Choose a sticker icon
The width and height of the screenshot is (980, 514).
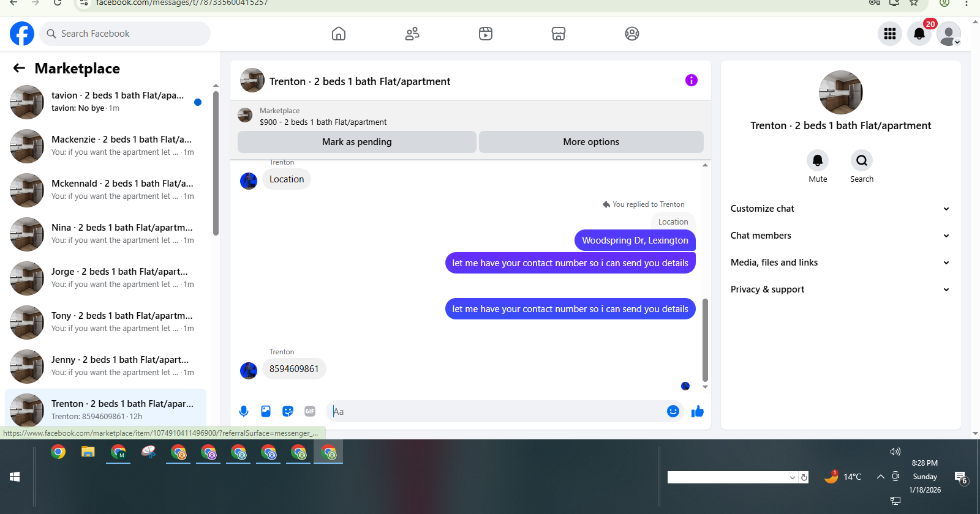click(288, 411)
